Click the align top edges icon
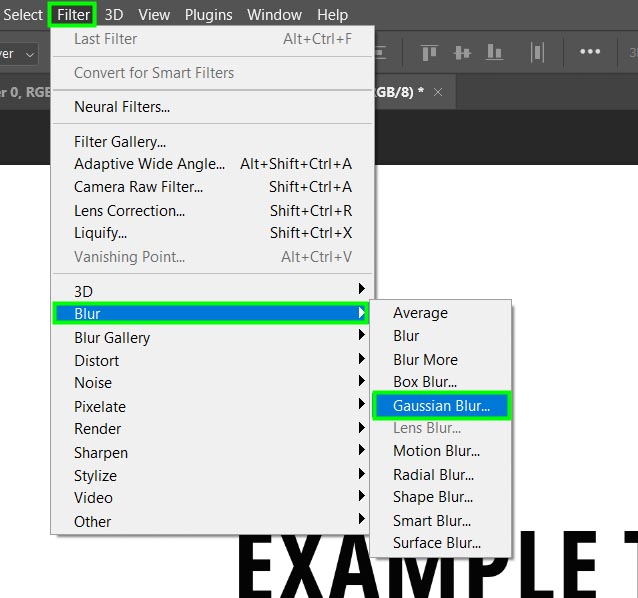638x598 pixels. 429,52
